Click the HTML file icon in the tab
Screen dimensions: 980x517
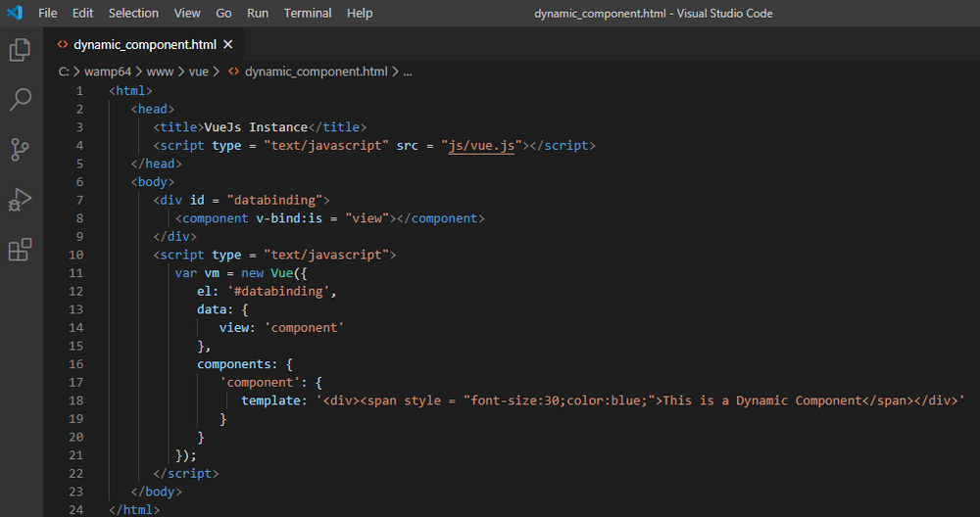(63, 44)
